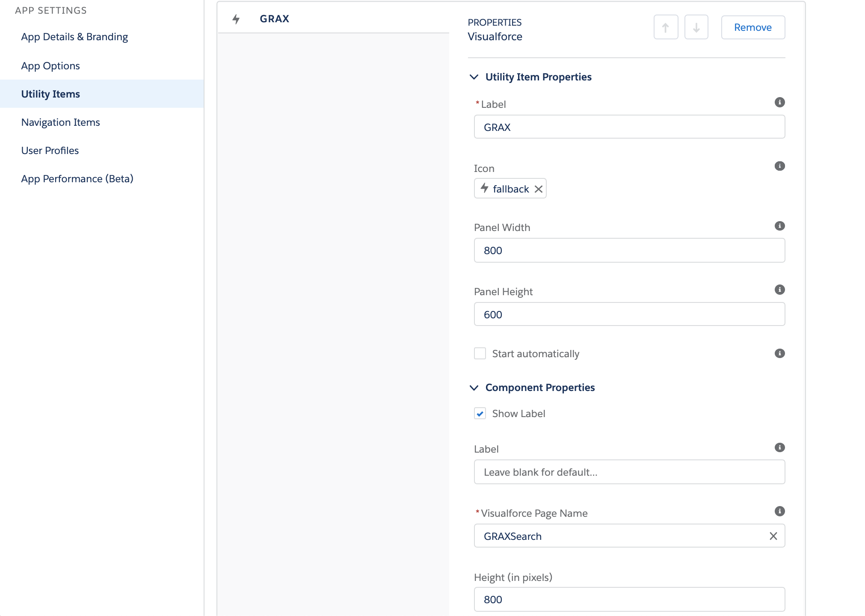Focus the Label field containing GRAX
The width and height of the screenshot is (865, 616).
pos(629,127)
